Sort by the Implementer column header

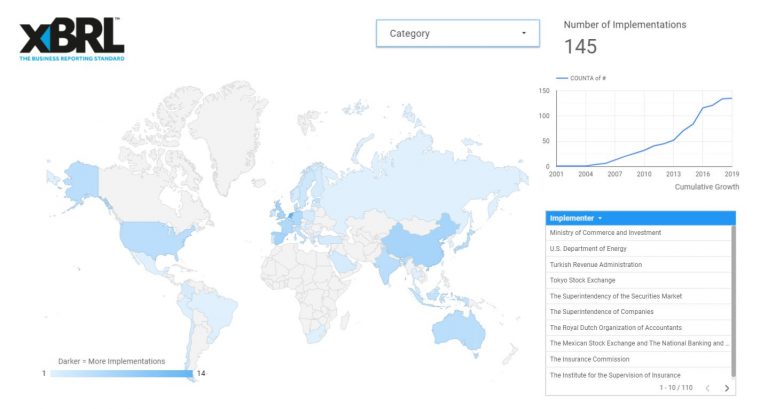[x=572, y=218]
